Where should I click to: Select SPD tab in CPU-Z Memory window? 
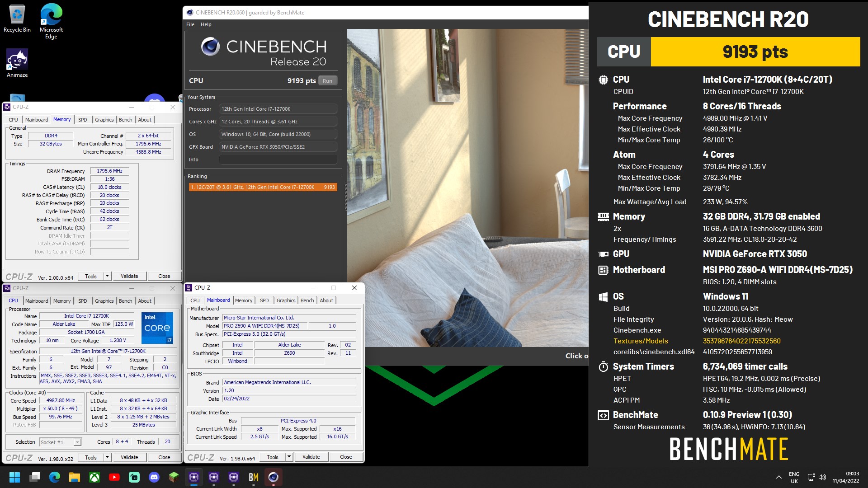coord(82,120)
